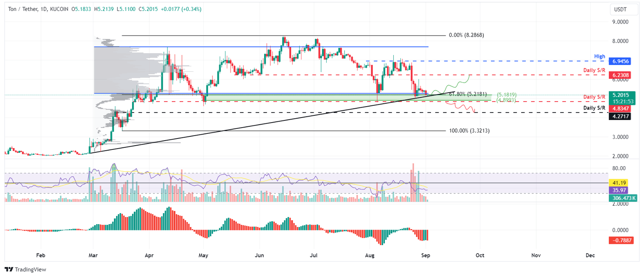Select the red Daily S/R 6.2308 label
Image resolution: width=644 pixels, height=277 pixels.
click(620, 75)
